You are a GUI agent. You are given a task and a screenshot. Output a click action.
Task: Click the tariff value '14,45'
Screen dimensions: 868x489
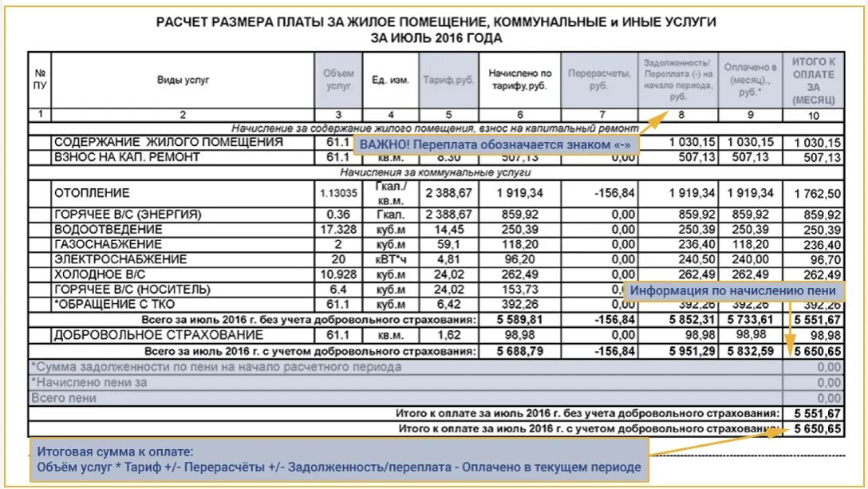click(x=449, y=230)
